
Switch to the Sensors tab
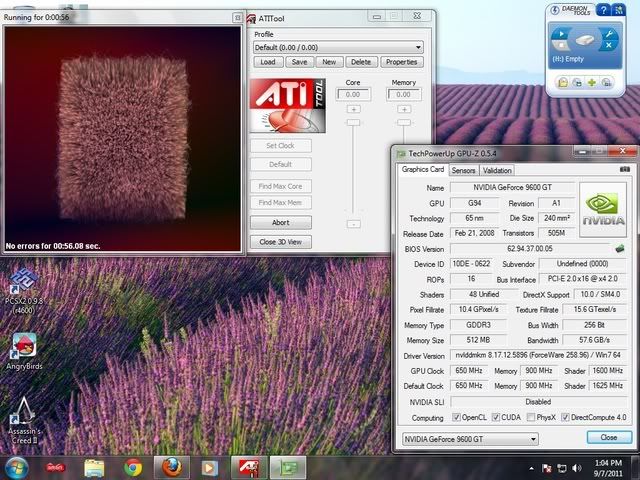point(463,171)
